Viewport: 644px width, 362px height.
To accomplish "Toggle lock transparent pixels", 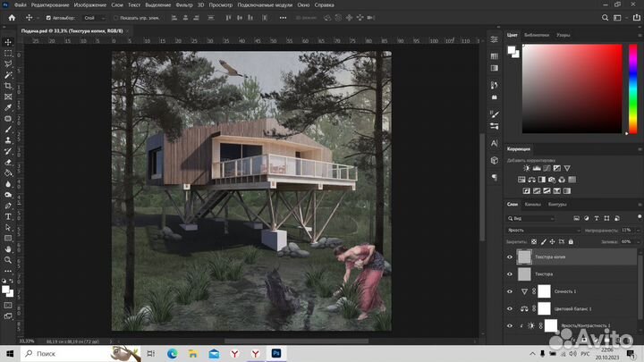I will (533, 241).
